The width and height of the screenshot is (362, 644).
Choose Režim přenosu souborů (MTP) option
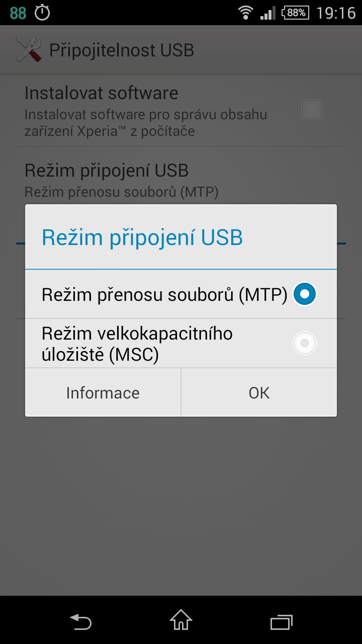[181, 294]
